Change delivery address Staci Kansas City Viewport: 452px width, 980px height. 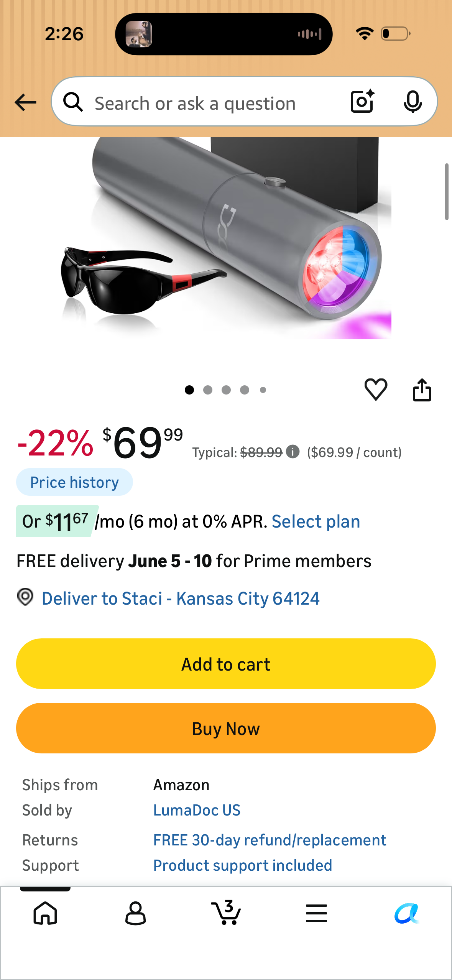point(180,598)
